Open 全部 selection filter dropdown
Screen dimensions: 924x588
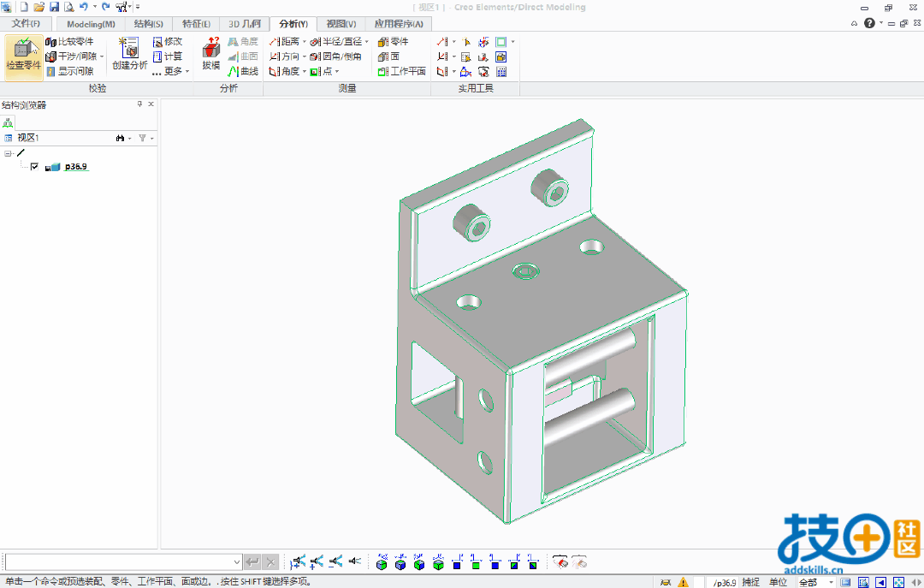coord(817,582)
